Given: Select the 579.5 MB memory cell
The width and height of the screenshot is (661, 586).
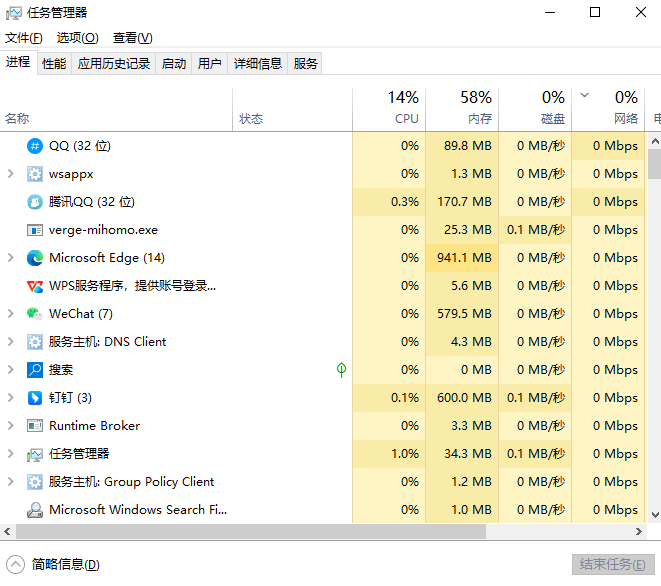Looking at the screenshot, I should click(x=462, y=314).
